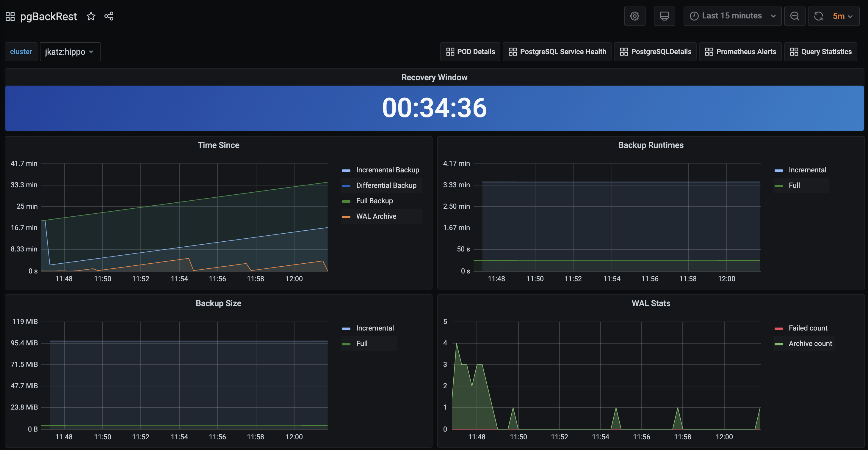Open Prometheus Alerts dashboard link

click(x=740, y=52)
